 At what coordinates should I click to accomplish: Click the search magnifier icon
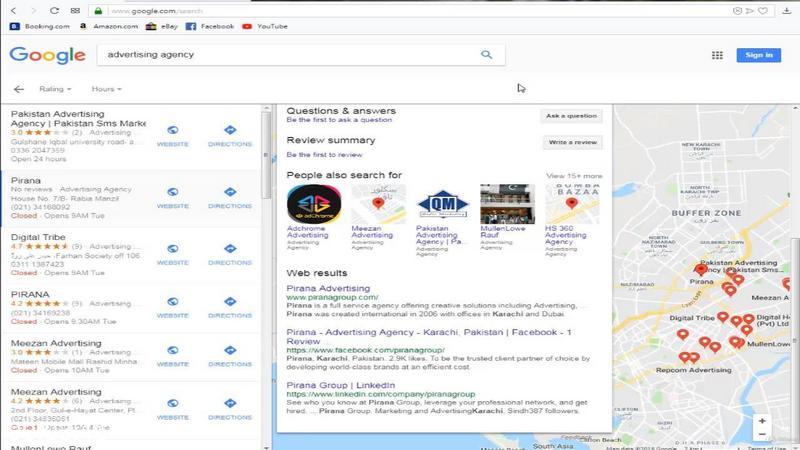(x=486, y=55)
